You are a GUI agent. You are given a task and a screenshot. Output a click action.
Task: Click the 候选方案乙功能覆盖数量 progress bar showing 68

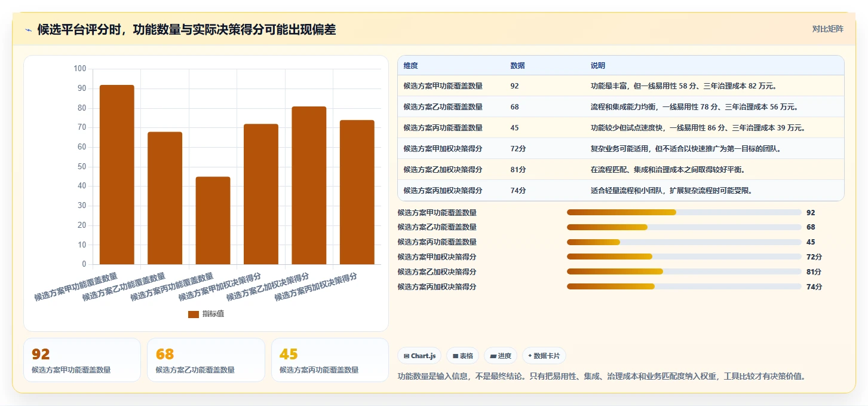tap(684, 227)
